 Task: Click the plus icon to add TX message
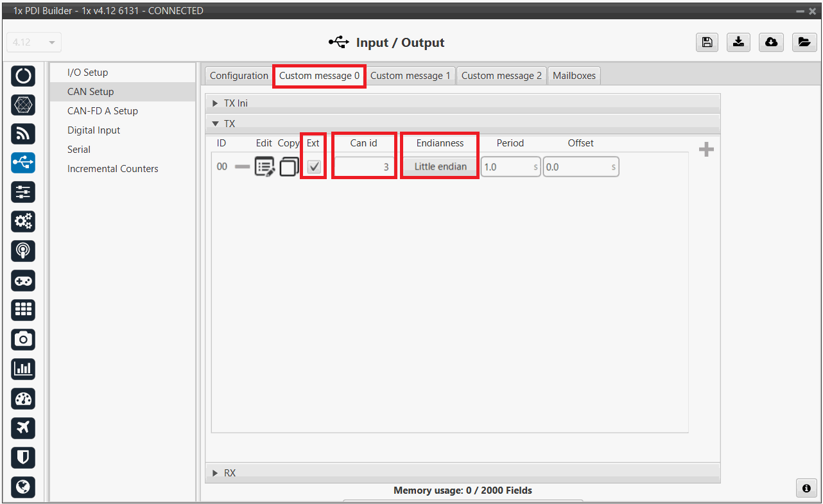[x=706, y=150]
